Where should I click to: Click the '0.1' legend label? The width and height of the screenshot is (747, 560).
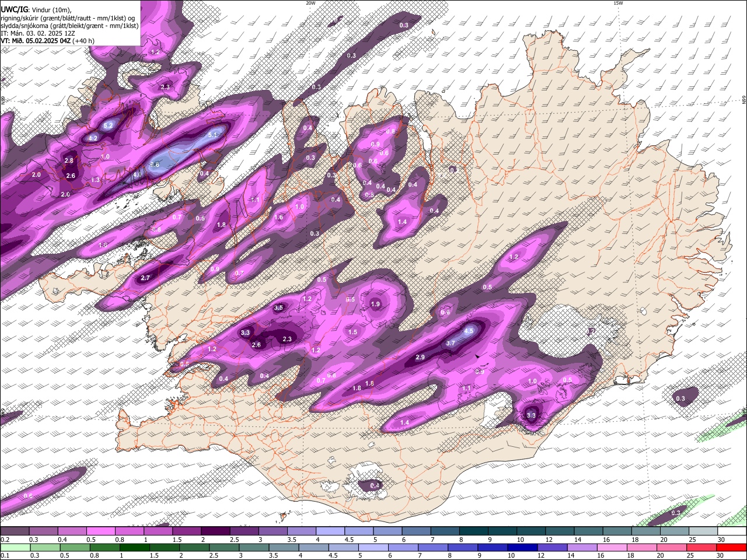coord(5,555)
